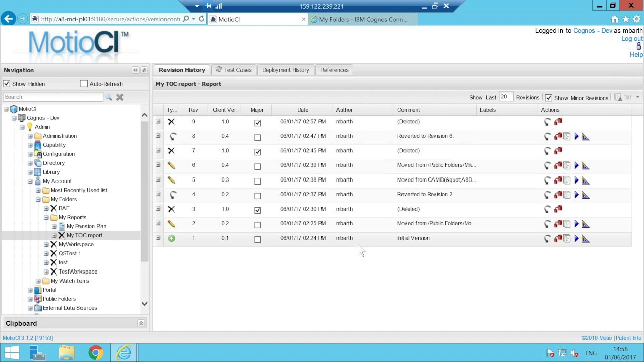Check Major checkbox for revision 6
This screenshot has width=644, height=362.
click(258, 166)
